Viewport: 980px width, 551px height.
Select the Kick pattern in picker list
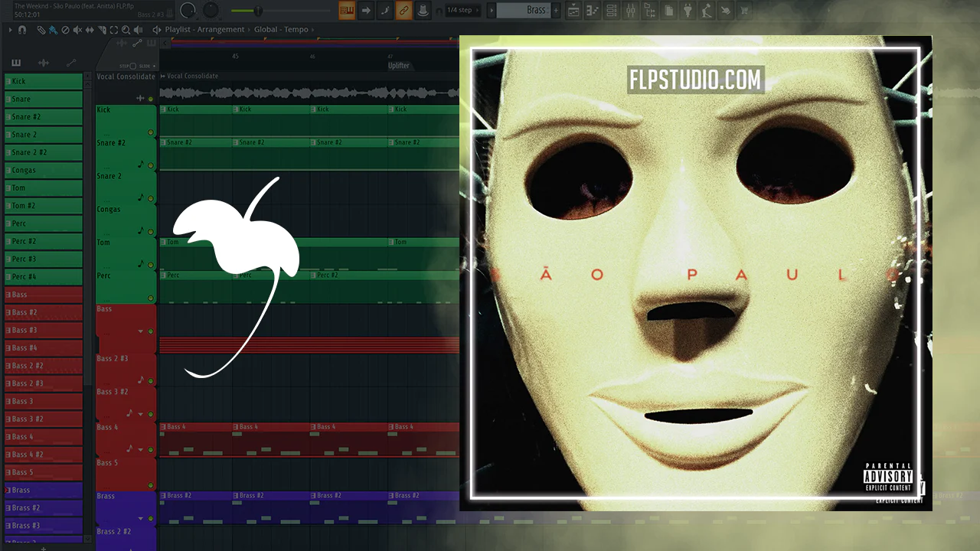click(x=44, y=81)
